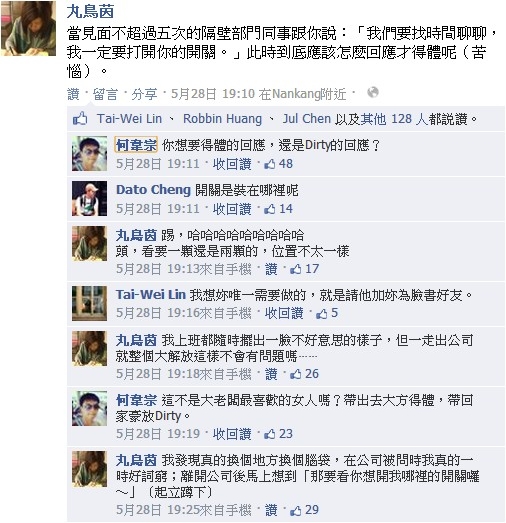Click 分享 to share the post
Viewport: 506px width, 523px height.
click(144, 94)
